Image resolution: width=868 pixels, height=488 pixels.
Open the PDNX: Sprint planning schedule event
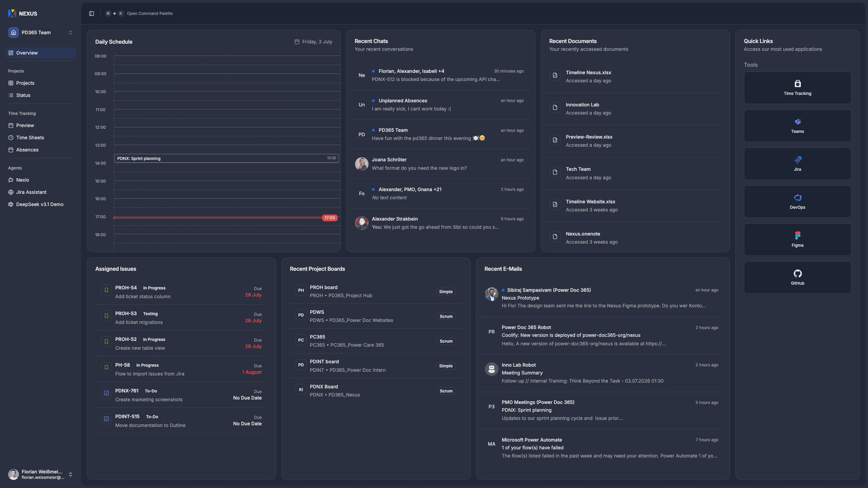(x=226, y=158)
